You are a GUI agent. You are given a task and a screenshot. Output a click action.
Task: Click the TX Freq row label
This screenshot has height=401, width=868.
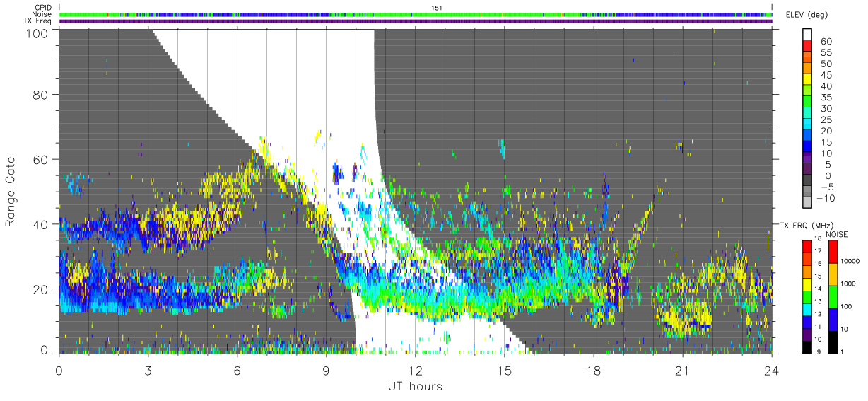[x=37, y=21]
